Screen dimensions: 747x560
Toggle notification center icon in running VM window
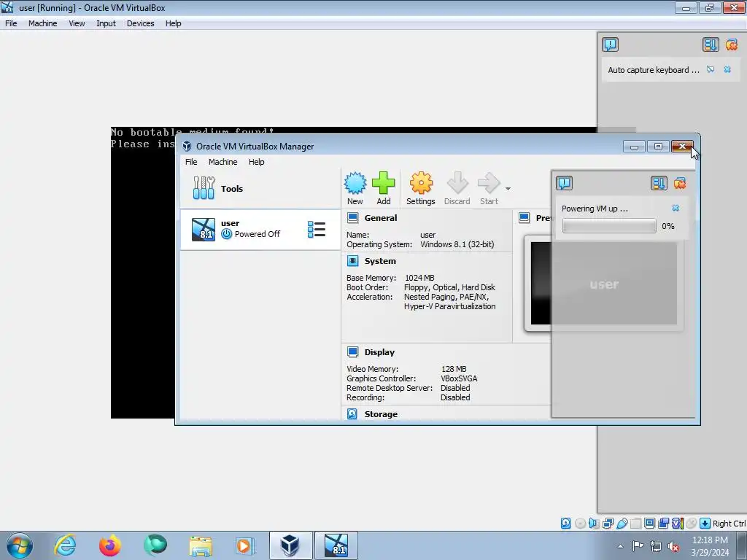(x=611, y=44)
